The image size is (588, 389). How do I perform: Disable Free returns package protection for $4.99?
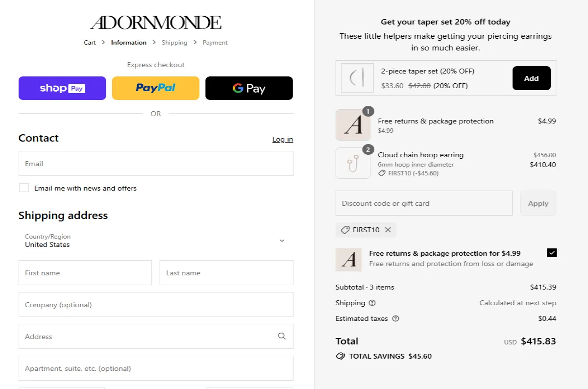tap(552, 253)
